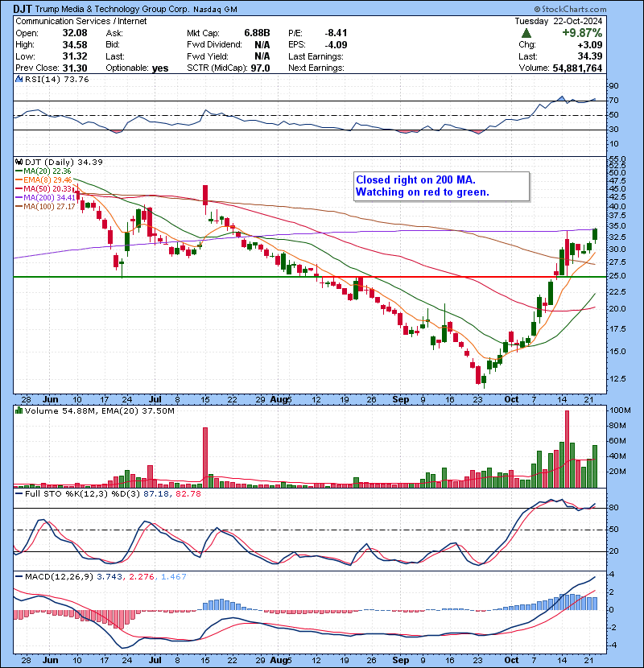The image size is (644, 668).
Task: Click the 100M label on volume axis
Action: [620, 410]
